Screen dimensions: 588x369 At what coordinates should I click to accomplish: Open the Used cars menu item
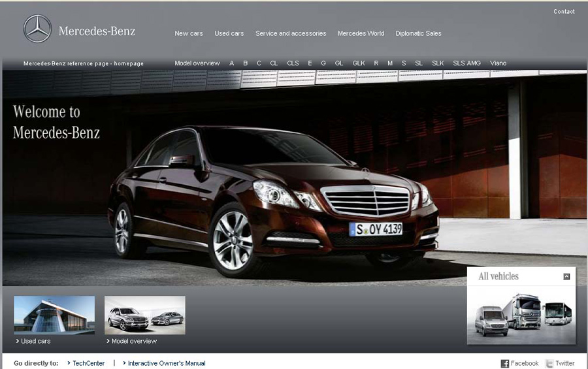[x=229, y=33]
